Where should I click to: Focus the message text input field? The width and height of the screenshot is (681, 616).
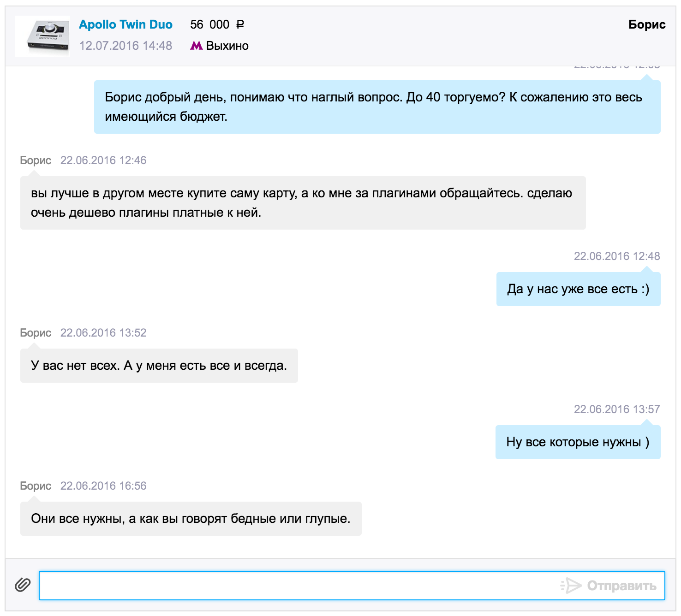[352, 586]
